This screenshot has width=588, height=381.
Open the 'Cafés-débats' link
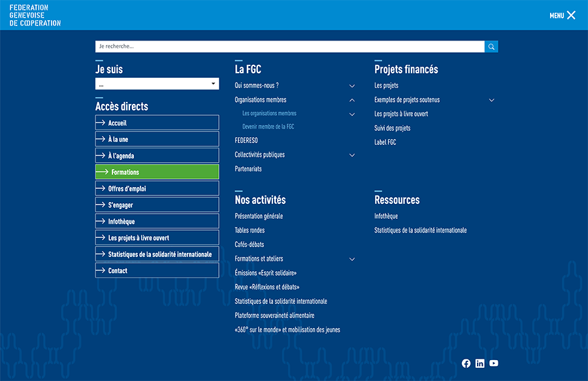[x=250, y=244]
